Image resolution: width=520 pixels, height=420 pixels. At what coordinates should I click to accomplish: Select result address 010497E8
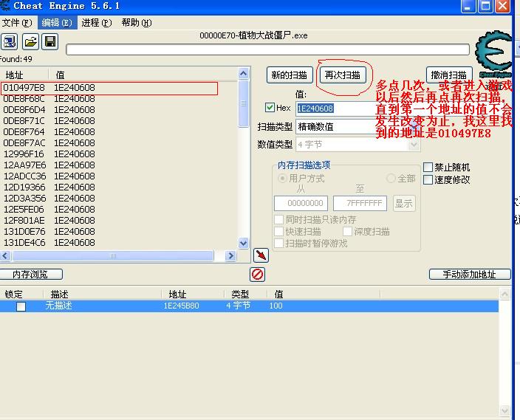click(24, 88)
